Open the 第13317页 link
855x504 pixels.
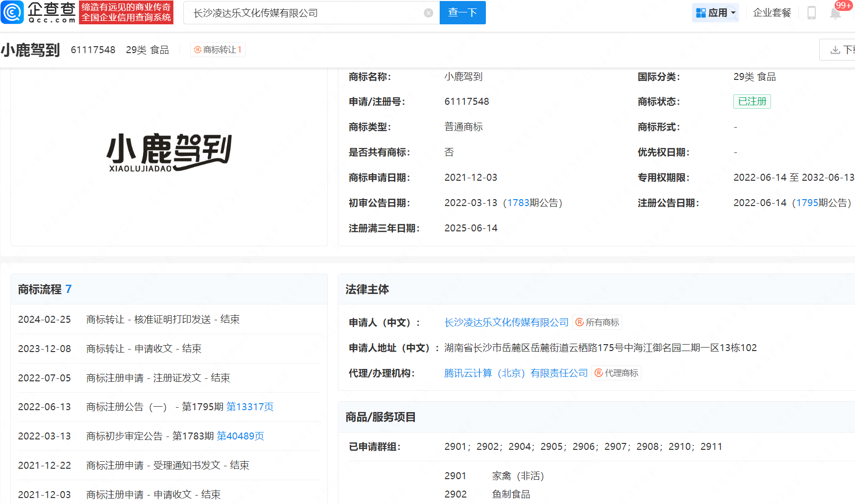pos(250,407)
